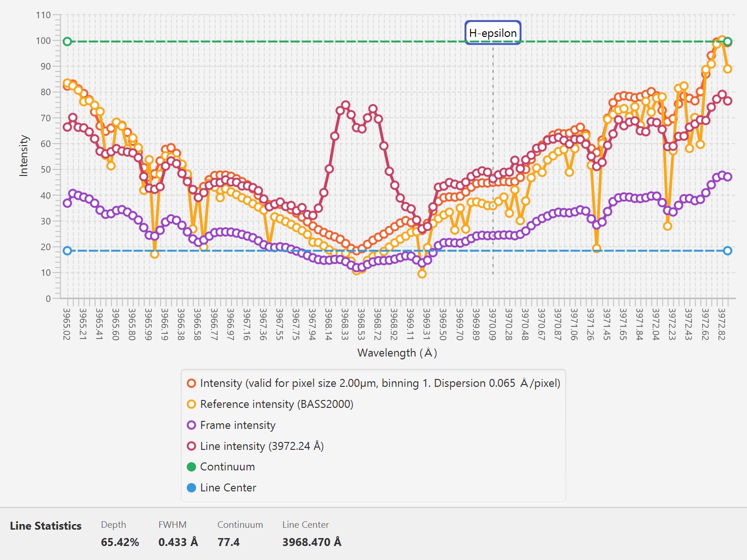Click the Line Center value 3968.470 Å
The height and width of the screenshot is (560, 747).
pyautogui.click(x=311, y=542)
